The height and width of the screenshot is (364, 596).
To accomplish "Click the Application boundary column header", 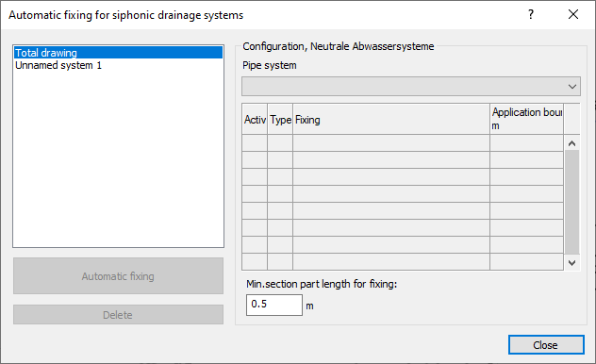I will coord(527,120).
